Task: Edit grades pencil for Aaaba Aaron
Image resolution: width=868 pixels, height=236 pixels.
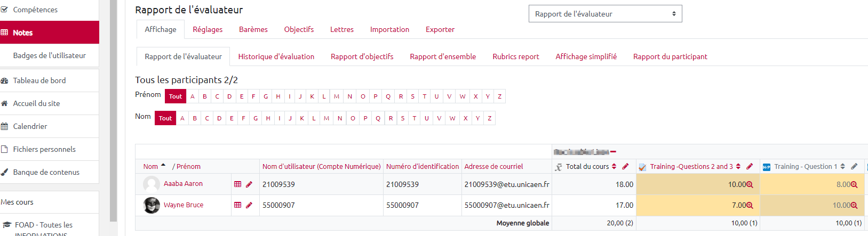Action: [249, 184]
